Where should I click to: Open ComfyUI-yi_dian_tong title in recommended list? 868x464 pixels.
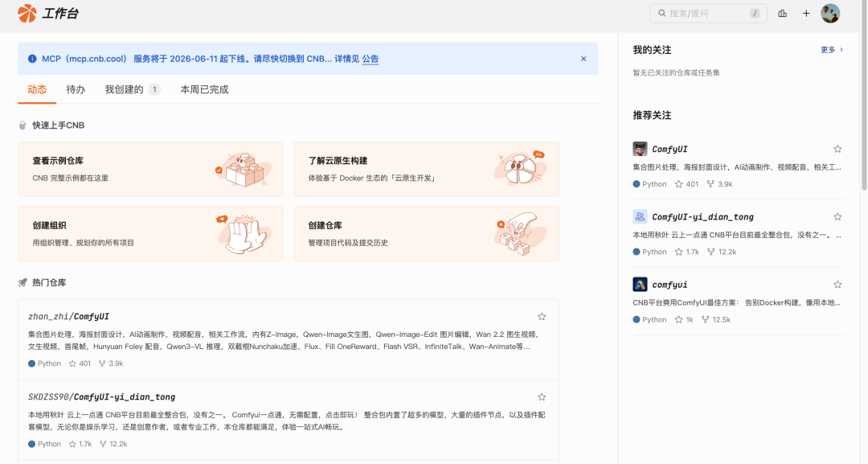[703, 216]
